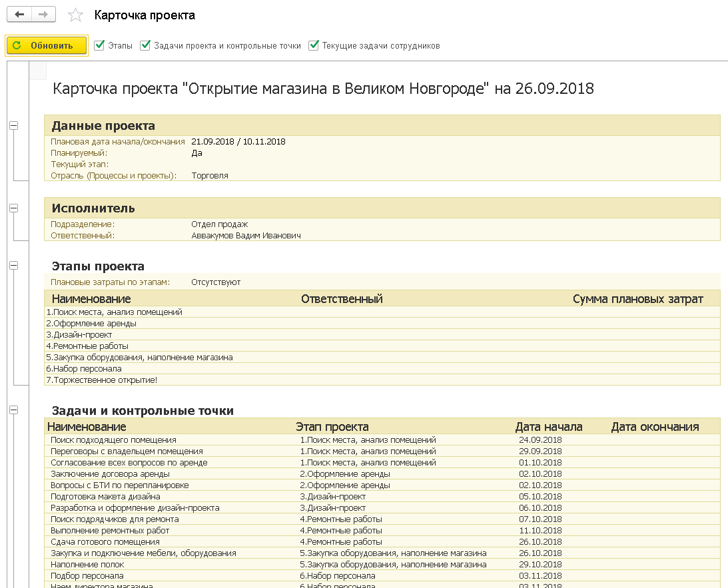Click the Текущий этап label
This screenshot has height=588, width=728.
pyautogui.click(x=79, y=164)
